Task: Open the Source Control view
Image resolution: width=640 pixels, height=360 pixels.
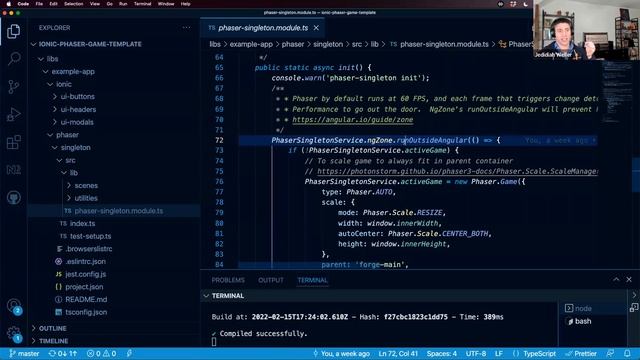Action: pos(13,87)
